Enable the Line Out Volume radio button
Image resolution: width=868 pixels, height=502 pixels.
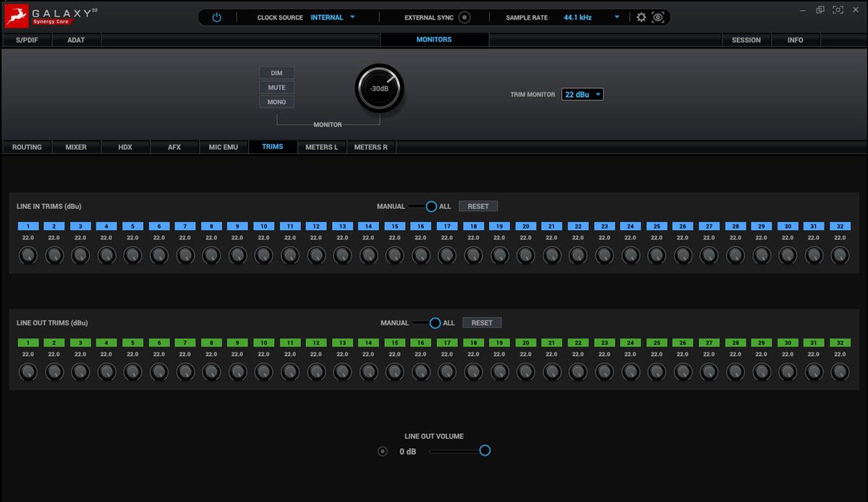point(383,451)
